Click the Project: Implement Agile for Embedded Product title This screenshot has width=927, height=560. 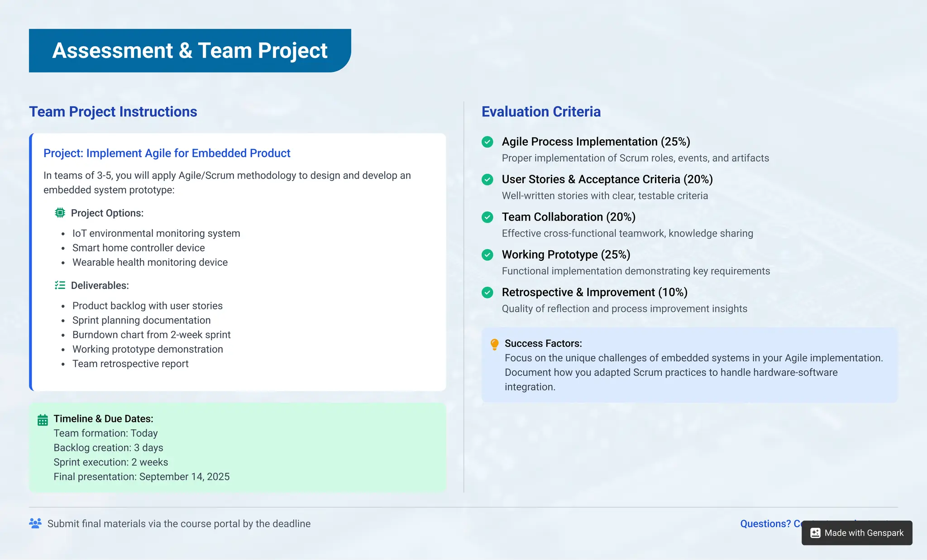pos(167,153)
